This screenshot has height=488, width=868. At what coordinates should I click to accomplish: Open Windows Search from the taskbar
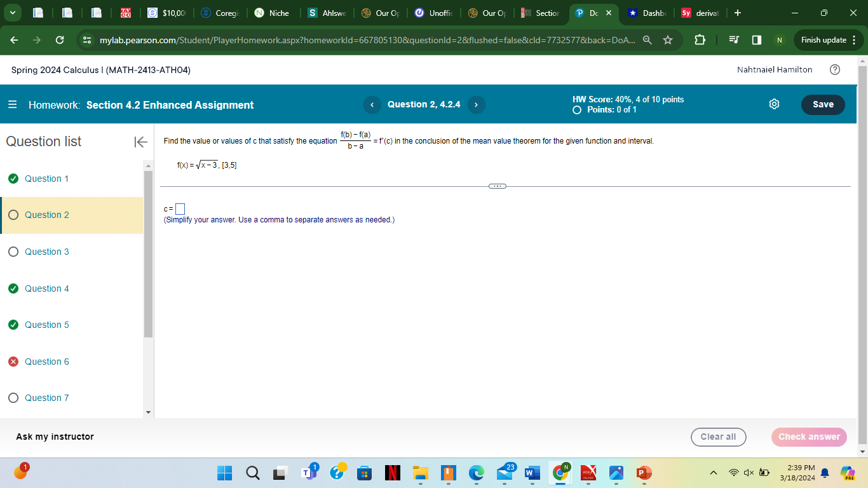pos(252,473)
